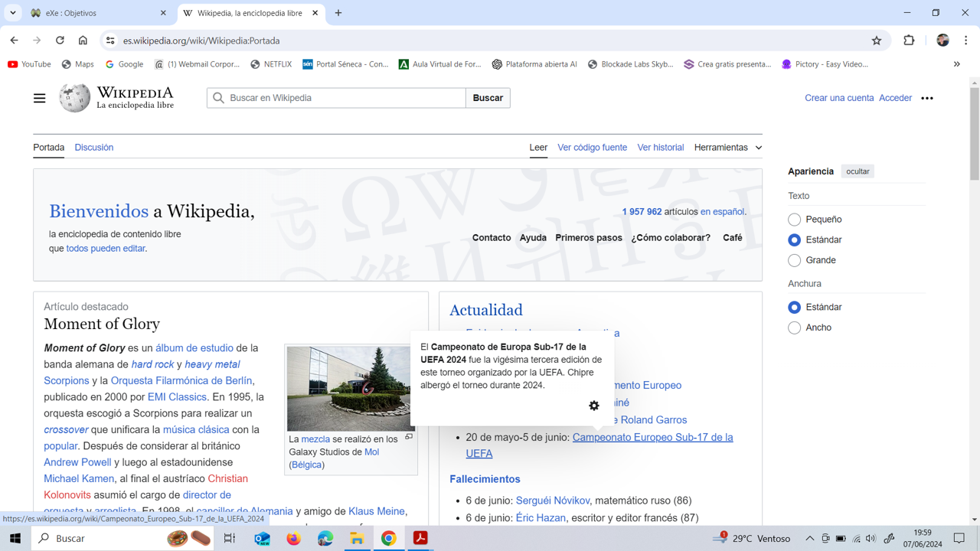The width and height of the screenshot is (980, 551).
Task: Click the gear icon in preview popup
Action: 594,406
